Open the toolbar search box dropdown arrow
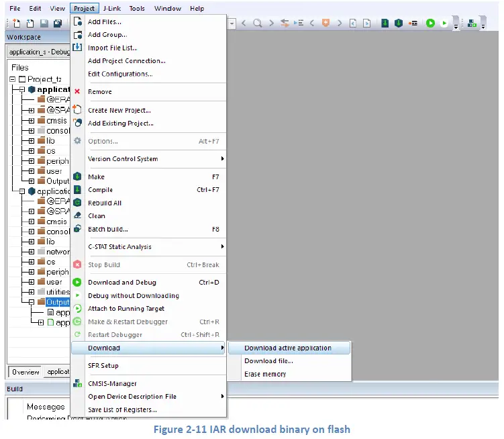This screenshot has width=504, height=439. point(232,23)
